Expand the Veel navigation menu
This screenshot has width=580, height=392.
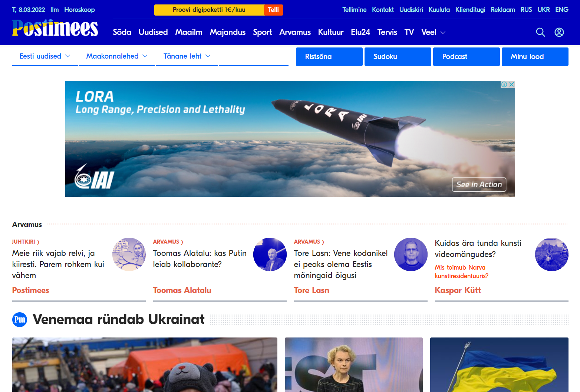[x=433, y=32]
